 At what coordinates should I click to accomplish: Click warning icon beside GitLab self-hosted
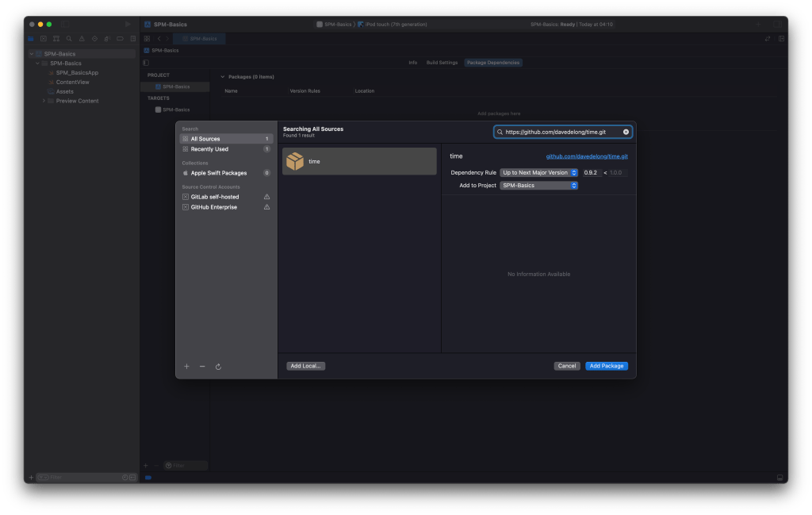tap(266, 197)
